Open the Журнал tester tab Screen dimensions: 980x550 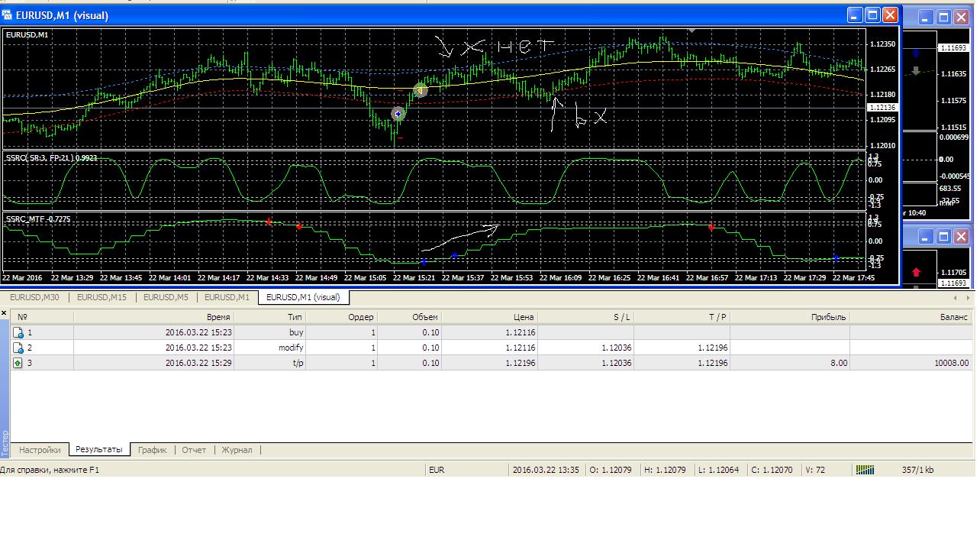pyautogui.click(x=237, y=450)
